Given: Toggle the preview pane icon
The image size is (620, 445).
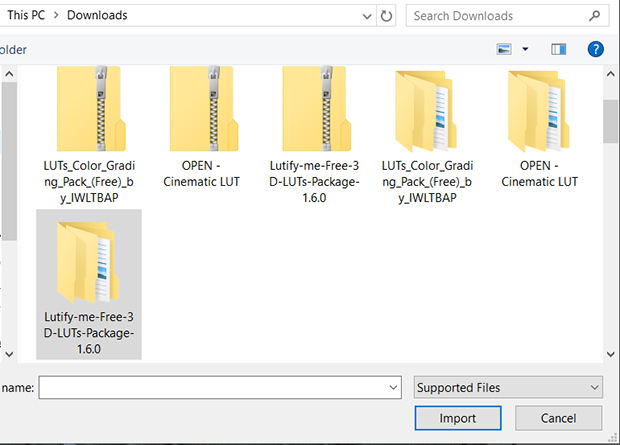Looking at the screenshot, I should (x=559, y=49).
